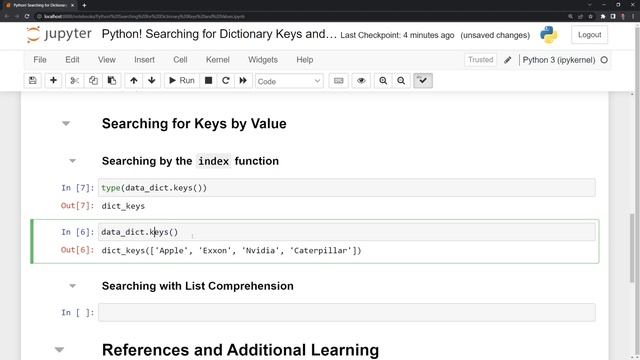Click into data_dict.keys() code cell
The width and height of the screenshot is (640, 360).
[347, 232]
